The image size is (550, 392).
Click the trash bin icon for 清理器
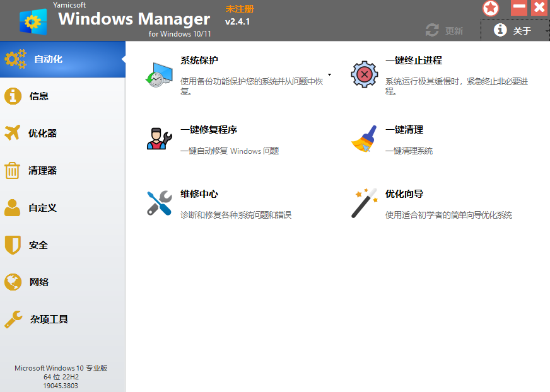pyautogui.click(x=12, y=170)
